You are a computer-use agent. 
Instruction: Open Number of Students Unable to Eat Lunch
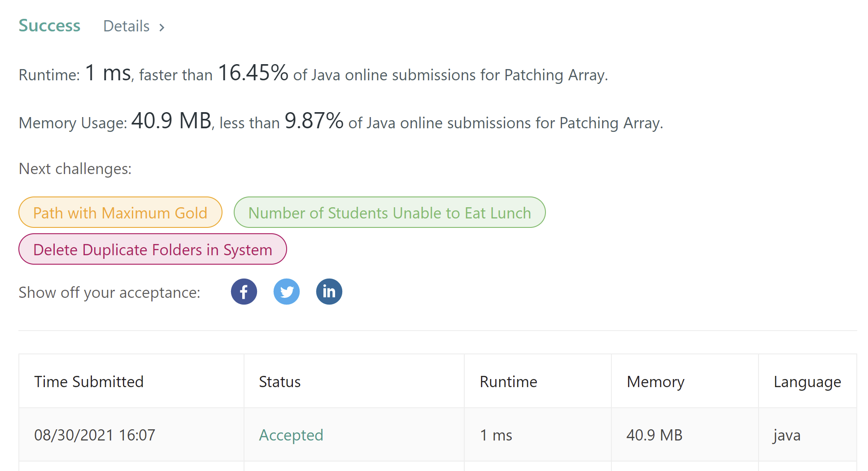click(390, 212)
